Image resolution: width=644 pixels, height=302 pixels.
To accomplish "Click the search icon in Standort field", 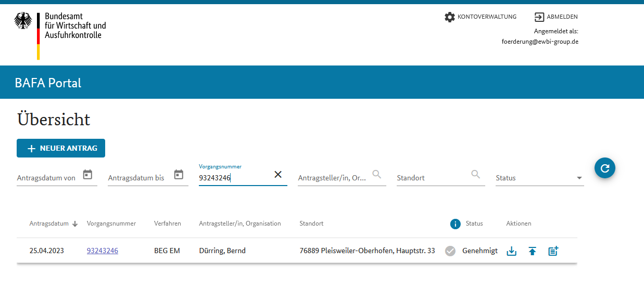I will coord(476,175).
